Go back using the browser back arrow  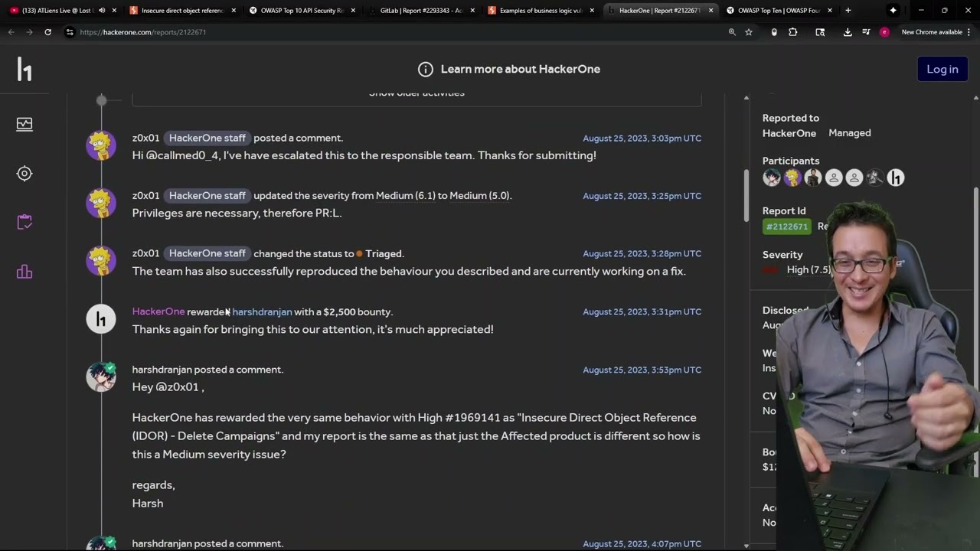point(11,32)
